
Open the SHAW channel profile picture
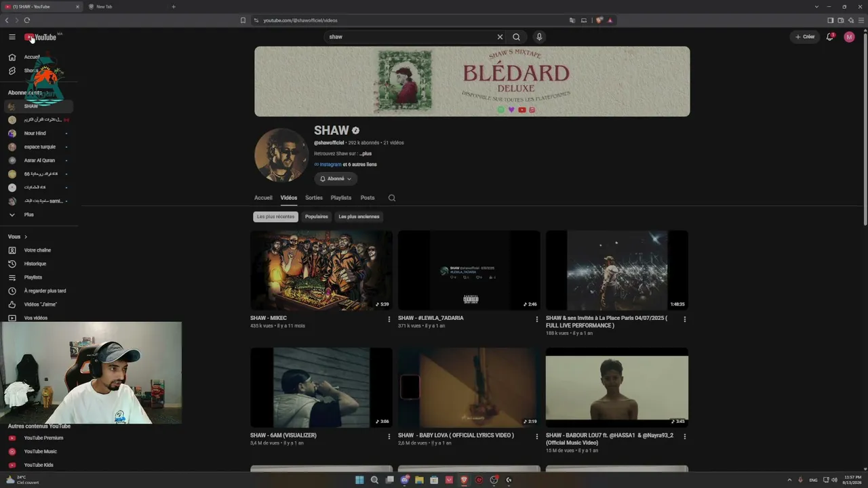(x=281, y=155)
